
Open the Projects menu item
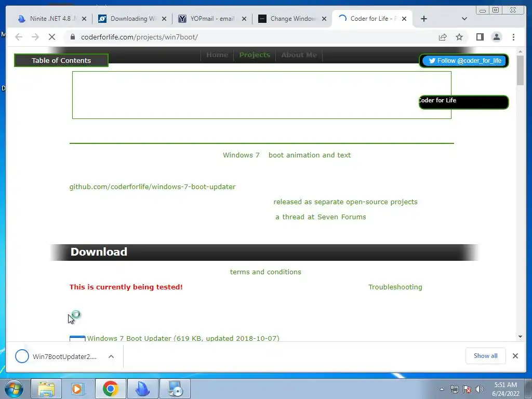point(255,55)
